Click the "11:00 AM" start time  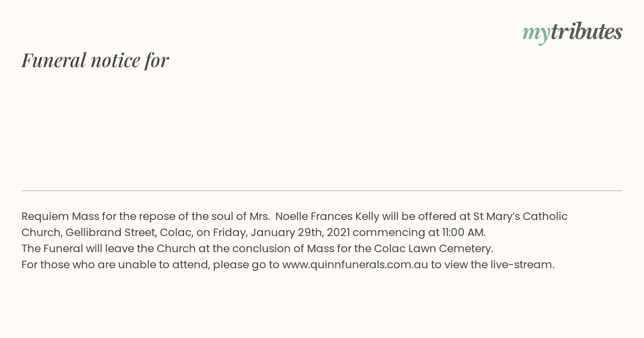pos(463,232)
